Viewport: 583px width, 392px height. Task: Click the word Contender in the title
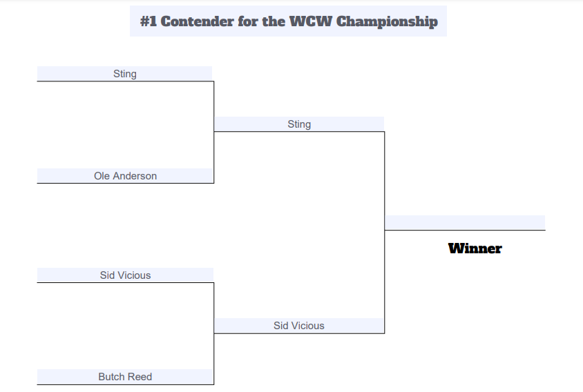pyautogui.click(x=197, y=21)
